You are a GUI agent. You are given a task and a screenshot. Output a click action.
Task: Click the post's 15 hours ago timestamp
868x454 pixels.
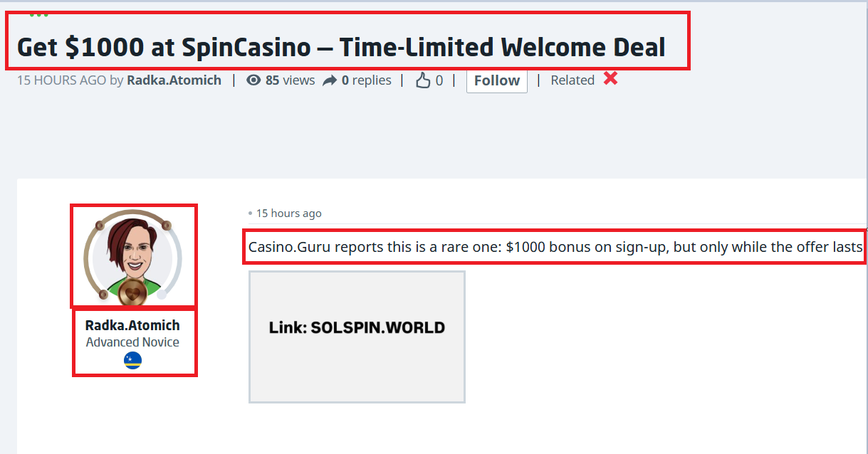pos(288,213)
